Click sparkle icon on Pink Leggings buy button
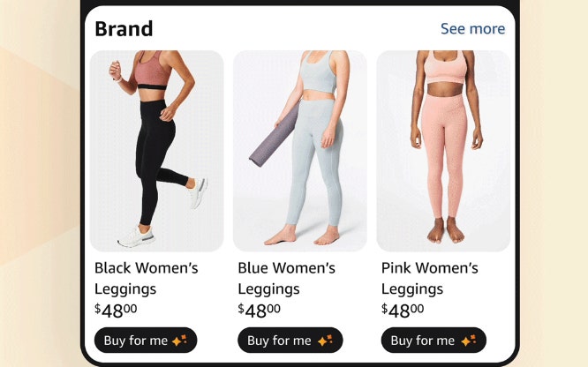The height and width of the screenshot is (367, 588). pos(469,341)
